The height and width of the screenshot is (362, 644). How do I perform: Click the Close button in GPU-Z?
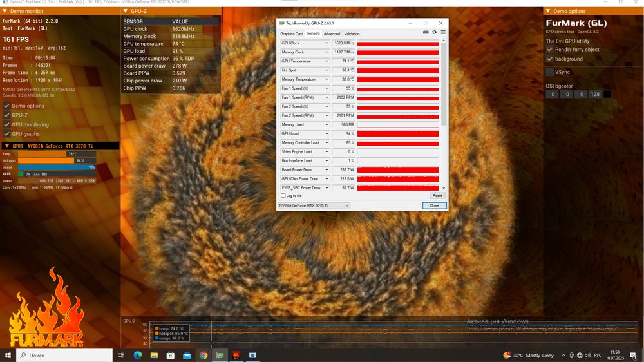(434, 205)
